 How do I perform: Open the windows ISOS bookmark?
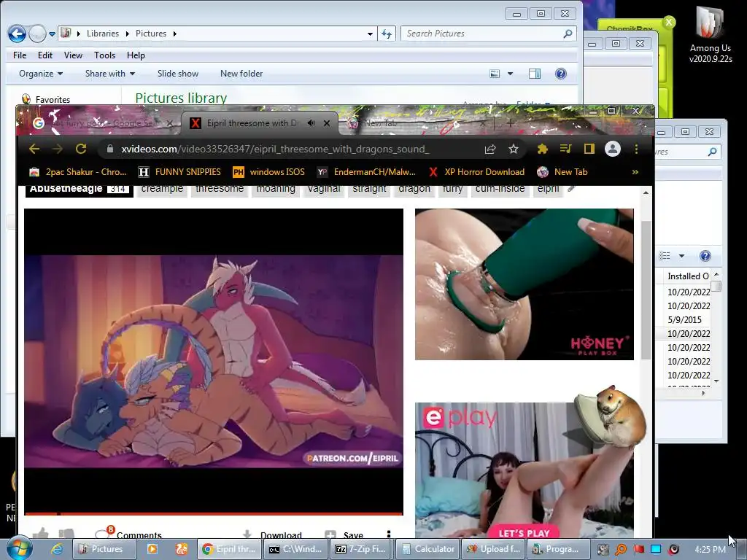[x=269, y=172]
